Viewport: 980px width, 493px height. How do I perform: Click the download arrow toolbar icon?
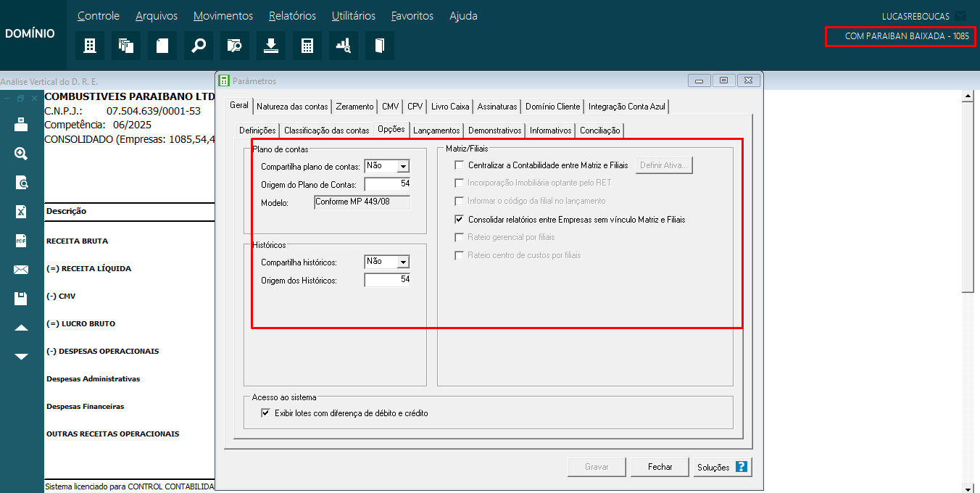click(271, 46)
